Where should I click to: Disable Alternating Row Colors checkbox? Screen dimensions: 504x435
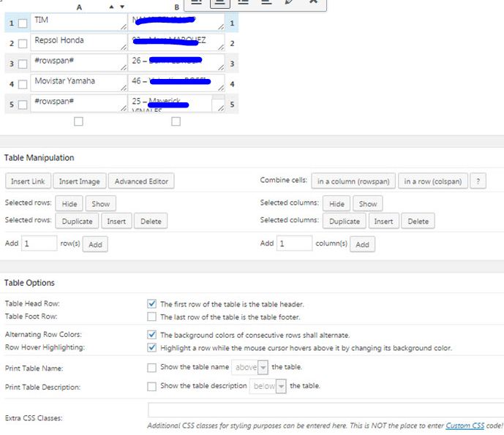[152, 334]
